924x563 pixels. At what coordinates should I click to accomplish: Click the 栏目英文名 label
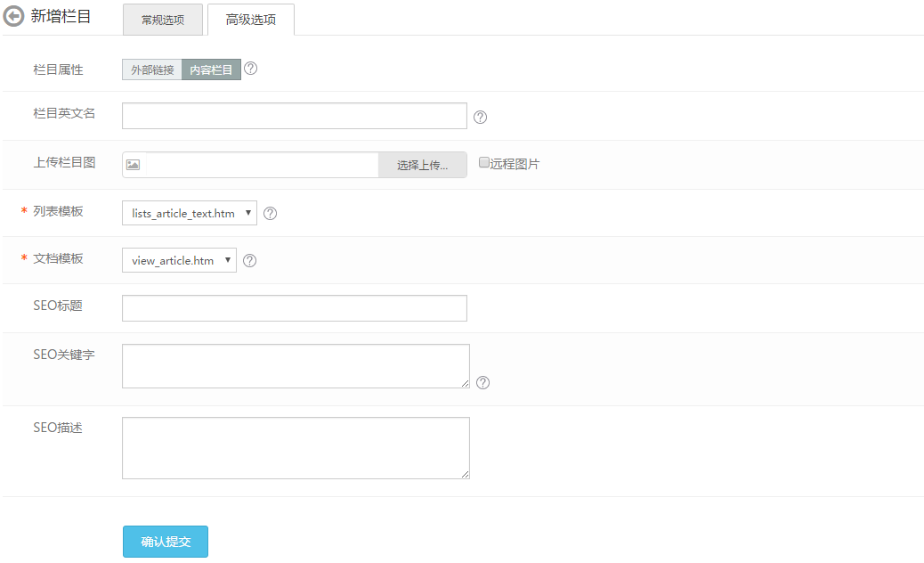pyautogui.click(x=64, y=113)
